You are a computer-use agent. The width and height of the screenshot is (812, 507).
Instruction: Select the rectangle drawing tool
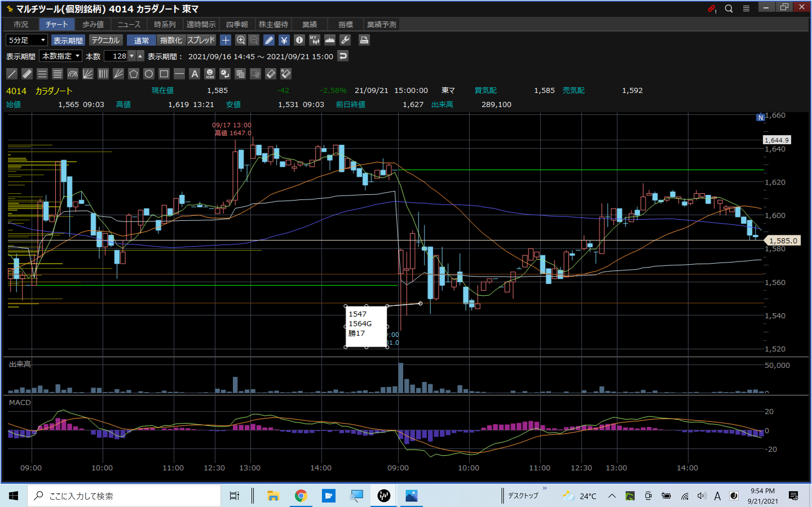[164, 74]
